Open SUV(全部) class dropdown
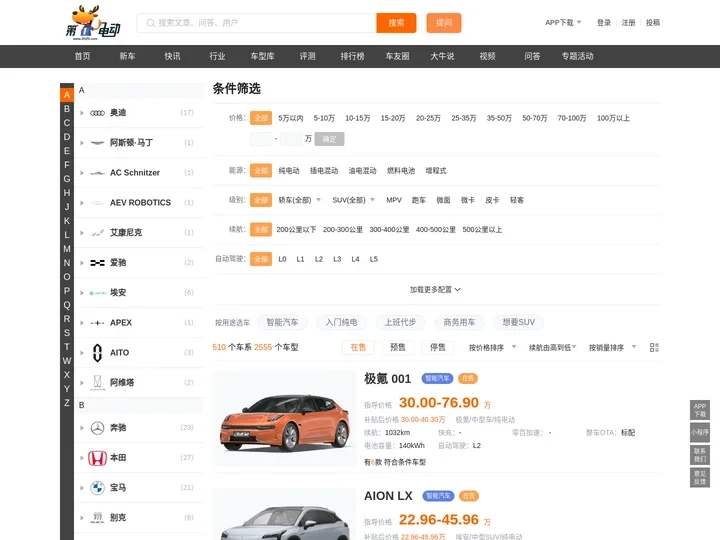Screen dimensions: 720x540 354,200
